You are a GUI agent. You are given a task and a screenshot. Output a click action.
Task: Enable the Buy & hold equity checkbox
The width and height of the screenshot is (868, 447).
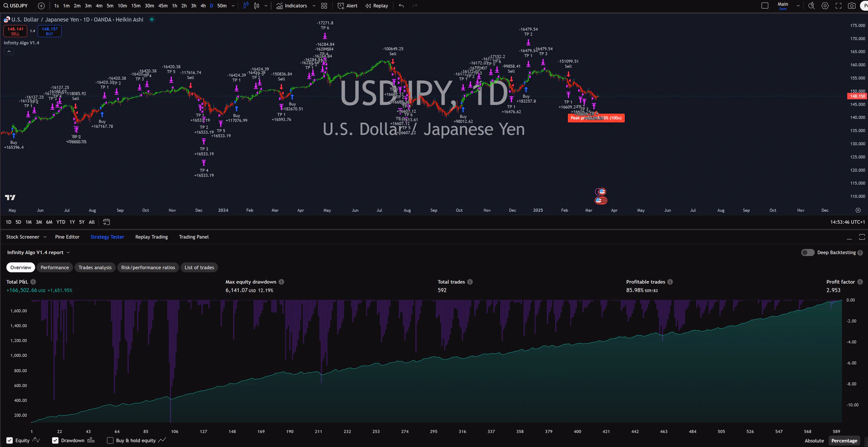[110, 440]
